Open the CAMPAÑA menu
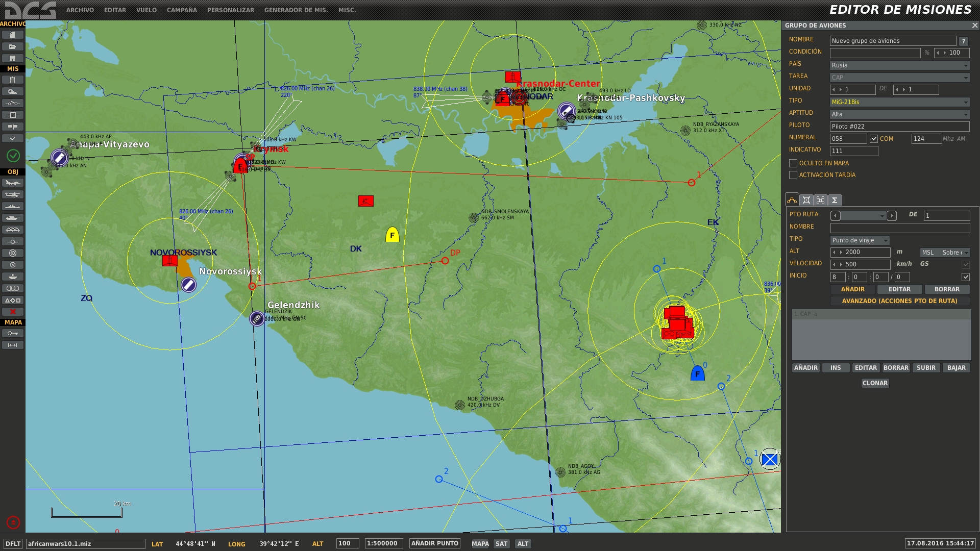The height and width of the screenshot is (551, 980). [x=182, y=10]
